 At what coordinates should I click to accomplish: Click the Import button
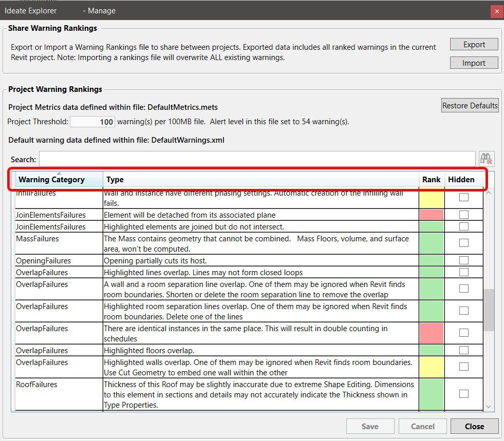(474, 63)
